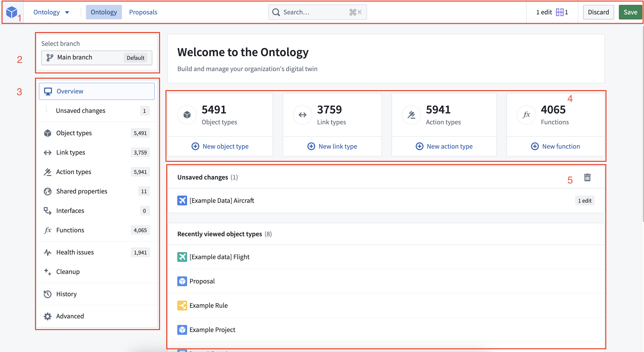
Task: Click the Ontology cube logo icon
Action: tap(11, 12)
